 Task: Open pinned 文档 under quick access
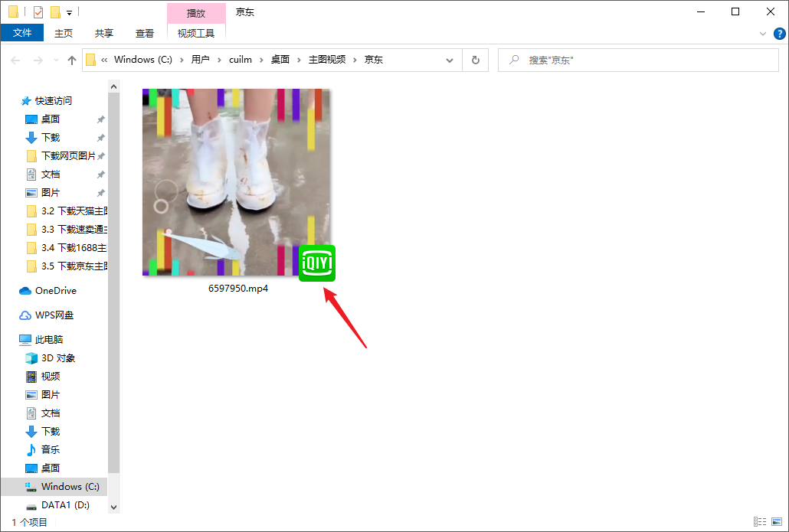51,175
